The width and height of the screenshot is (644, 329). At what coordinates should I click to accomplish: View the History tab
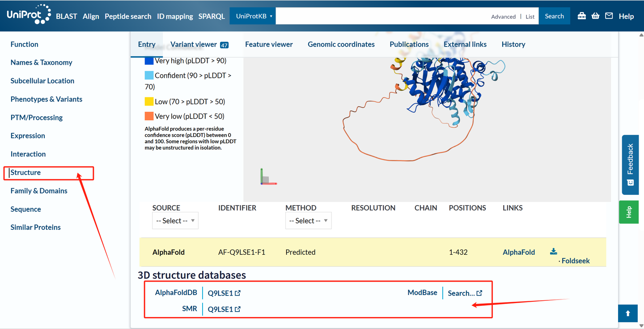coord(513,44)
